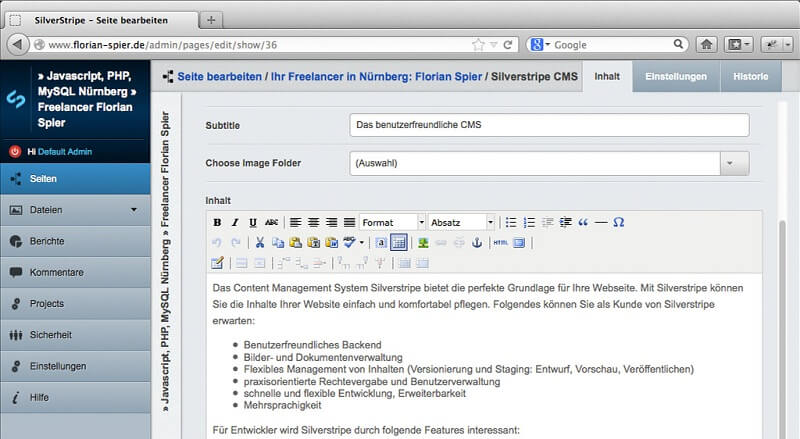This screenshot has width=800, height=439.
Task: Expand the Dateien menu arrow
Action: pyautogui.click(x=134, y=210)
